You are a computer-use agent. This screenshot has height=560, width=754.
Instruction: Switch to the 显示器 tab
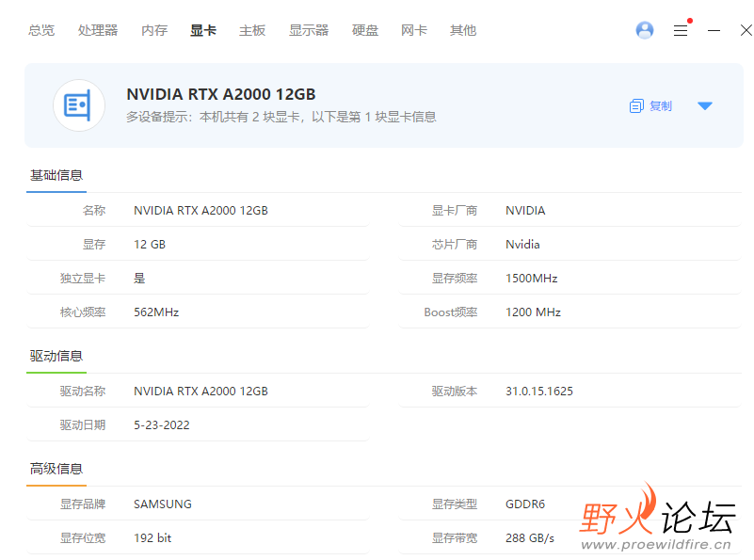tap(308, 30)
